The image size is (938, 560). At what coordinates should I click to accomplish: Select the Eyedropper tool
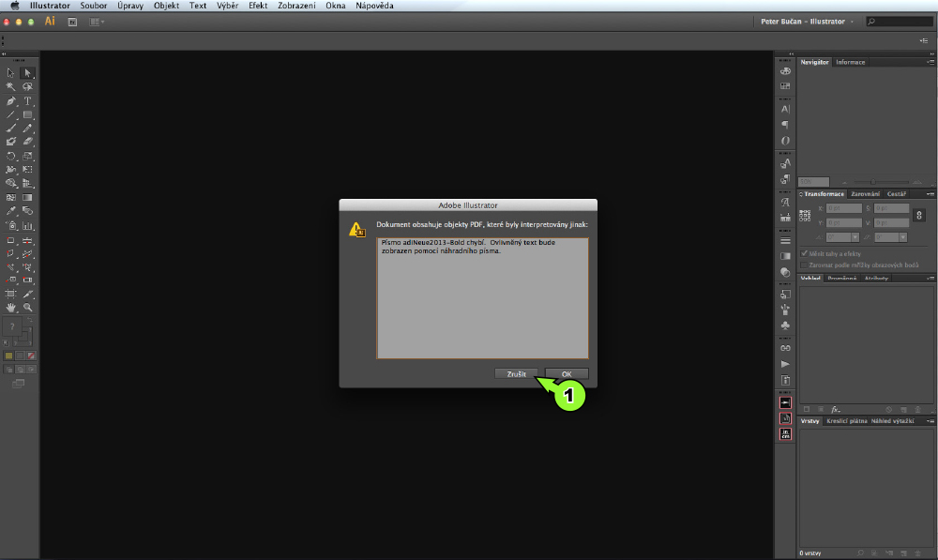pos(10,211)
